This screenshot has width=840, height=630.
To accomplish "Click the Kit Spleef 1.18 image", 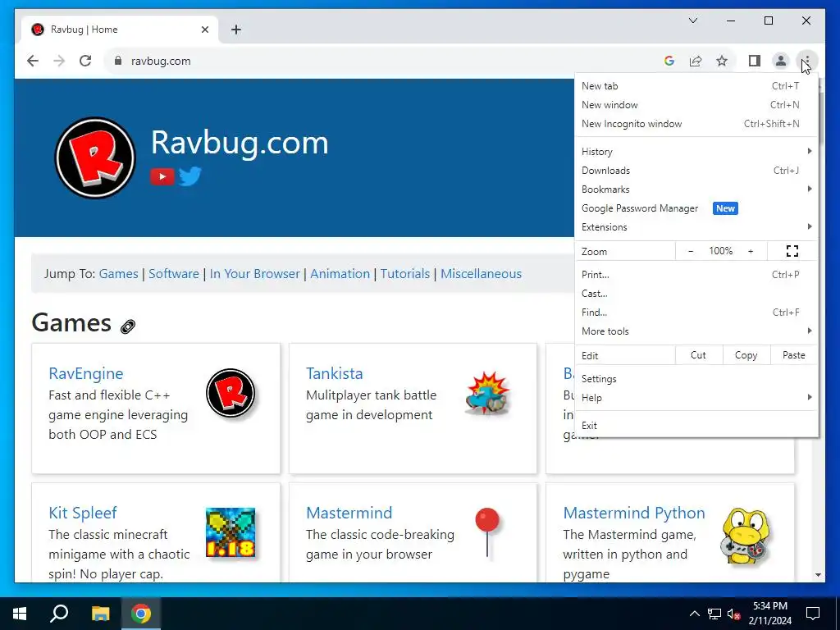I will (231, 532).
